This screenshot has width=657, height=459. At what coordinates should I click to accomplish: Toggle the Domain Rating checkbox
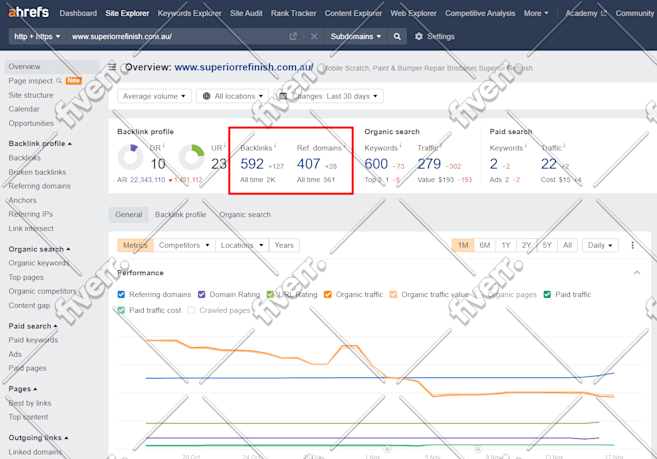point(202,294)
